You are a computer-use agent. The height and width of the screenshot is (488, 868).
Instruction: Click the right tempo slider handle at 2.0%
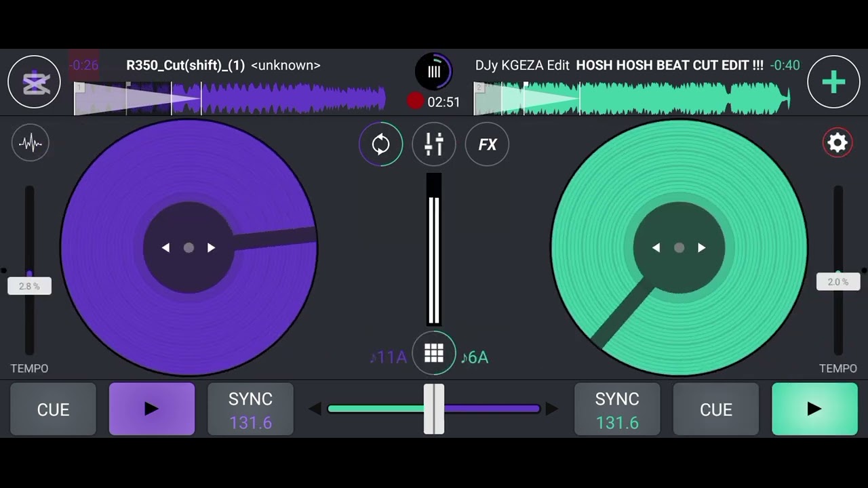point(838,282)
